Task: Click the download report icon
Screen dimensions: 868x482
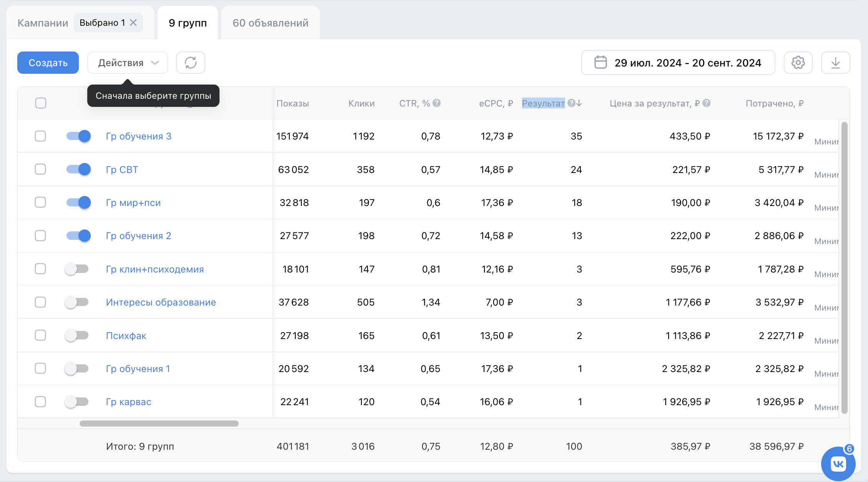Action: tap(835, 63)
